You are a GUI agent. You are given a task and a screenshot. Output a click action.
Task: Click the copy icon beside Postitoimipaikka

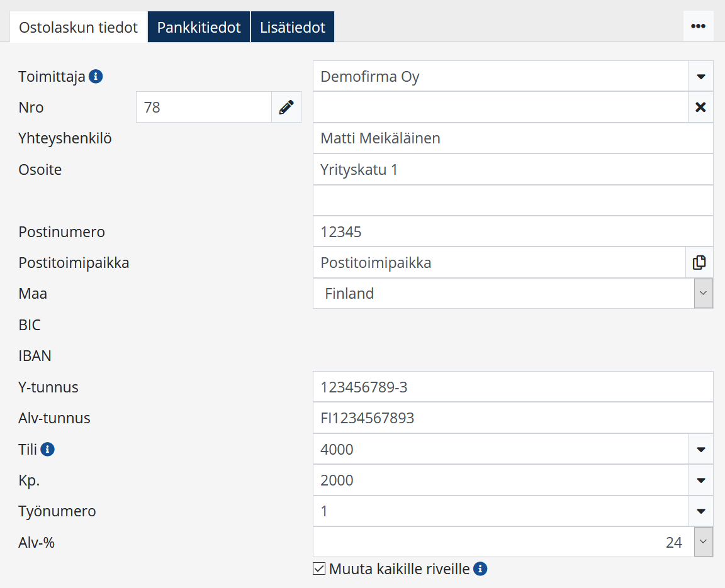tap(699, 263)
